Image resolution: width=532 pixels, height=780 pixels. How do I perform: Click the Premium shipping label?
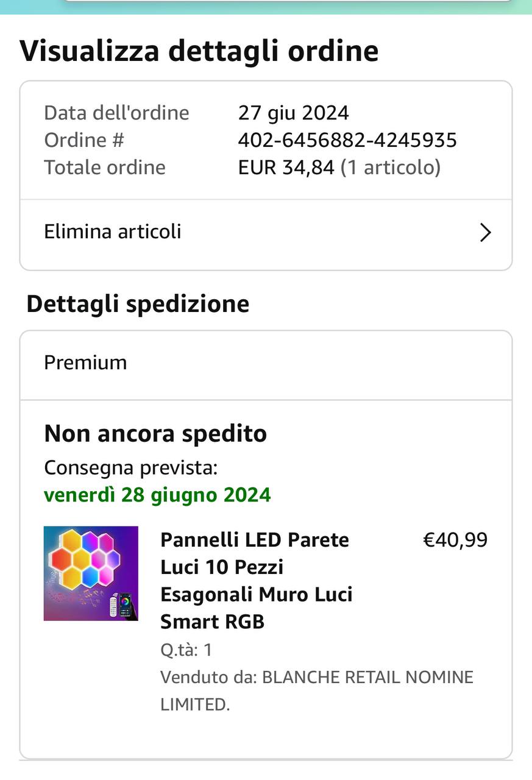(x=85, y=363)
